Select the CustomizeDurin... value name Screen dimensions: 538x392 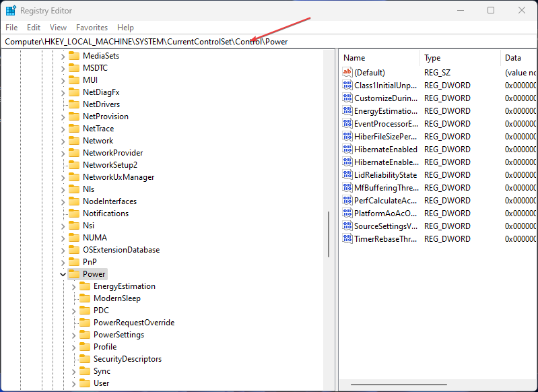tap(386, 98)
